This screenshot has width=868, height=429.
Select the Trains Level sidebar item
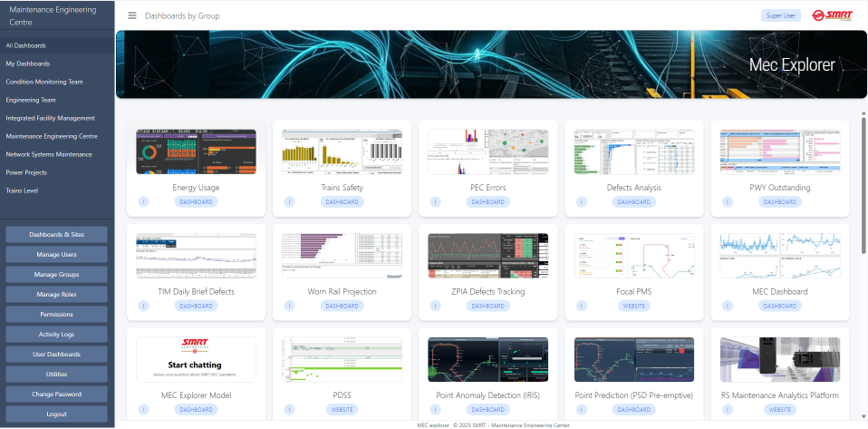(x=22, y=190)
